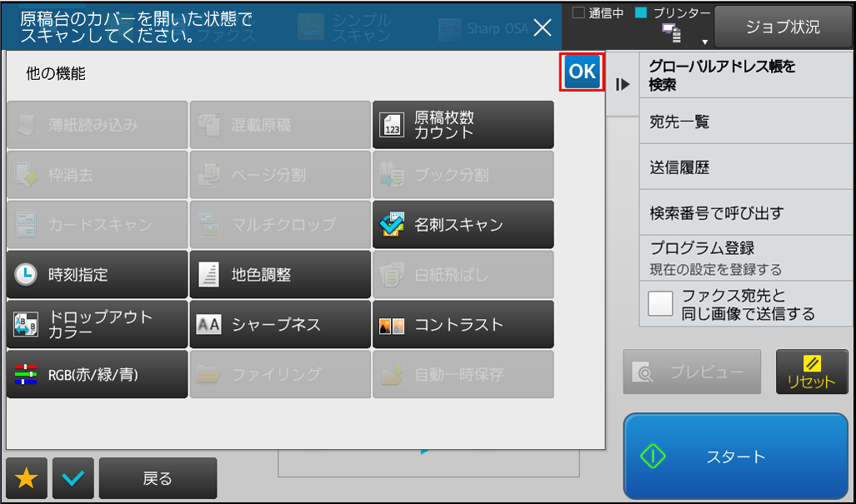Open the 時刻指定 timer setting
Image resolution: width=856 pixels, height=504 pixels.
coord(98,274)
